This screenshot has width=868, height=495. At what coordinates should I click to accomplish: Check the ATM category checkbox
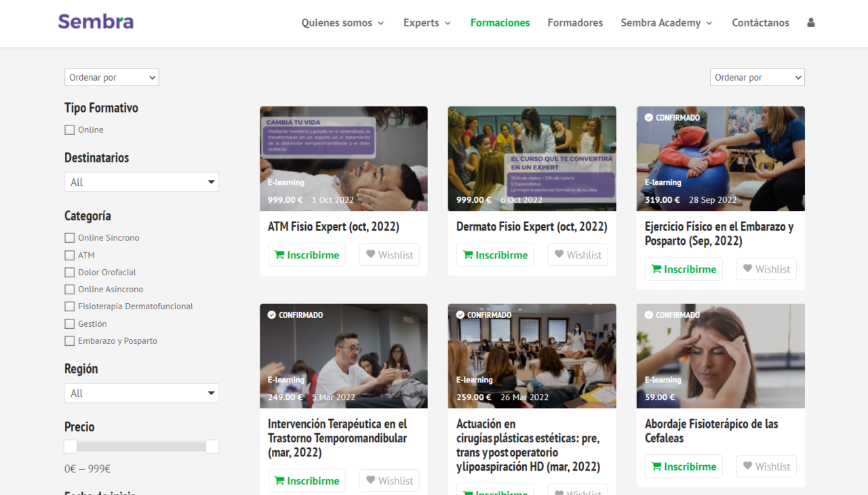pyautogui.click(x=69, y=255)
